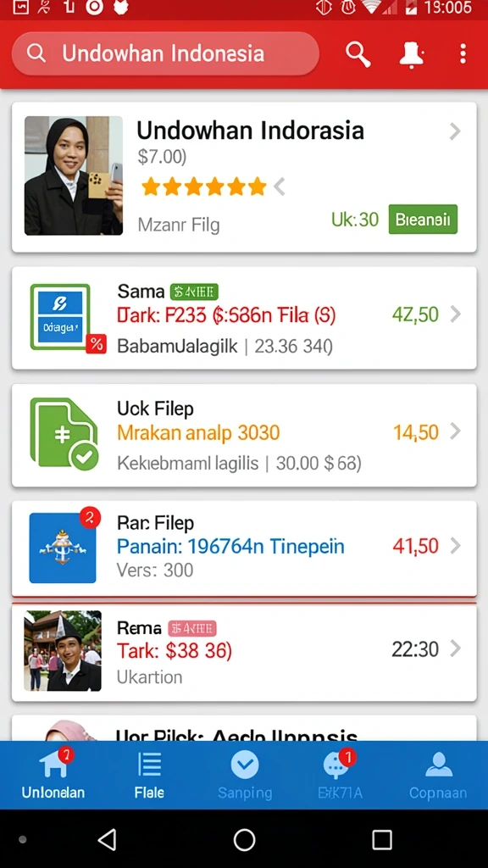This screenshot has width=488, height=868.
Task: Expand the Rema item chevron
Action: coord(455,648)
